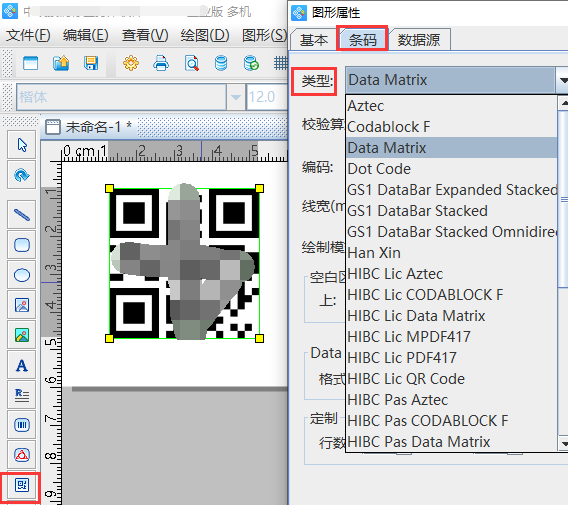
Task: Switch to the 基本 tab
Action: [x=314, y=39]
